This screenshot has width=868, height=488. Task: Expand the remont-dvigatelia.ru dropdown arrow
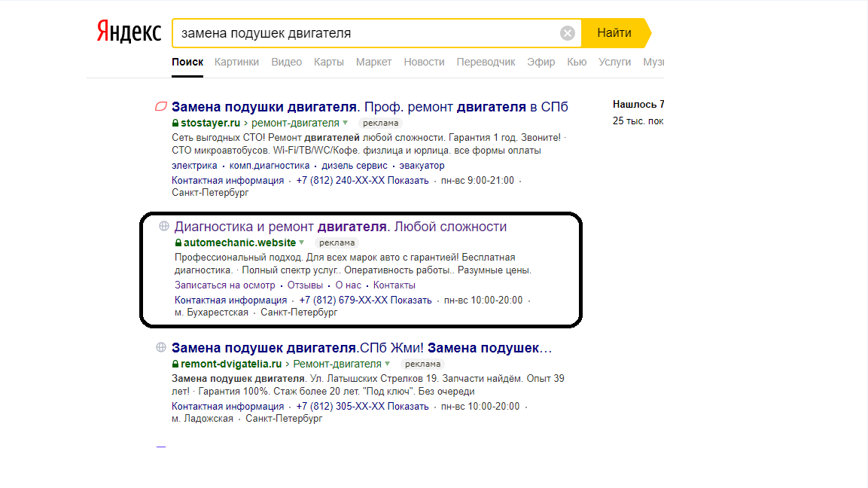point(388,364)
